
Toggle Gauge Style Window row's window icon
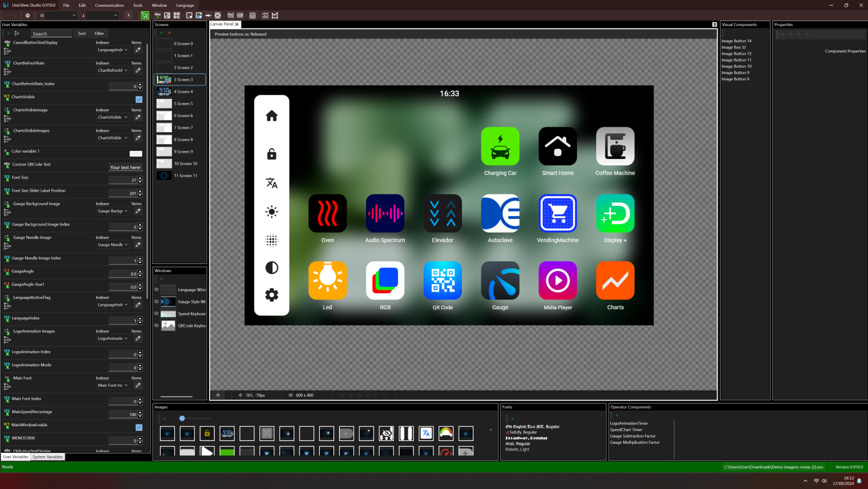pyautogui.click(x=157, y=301)
